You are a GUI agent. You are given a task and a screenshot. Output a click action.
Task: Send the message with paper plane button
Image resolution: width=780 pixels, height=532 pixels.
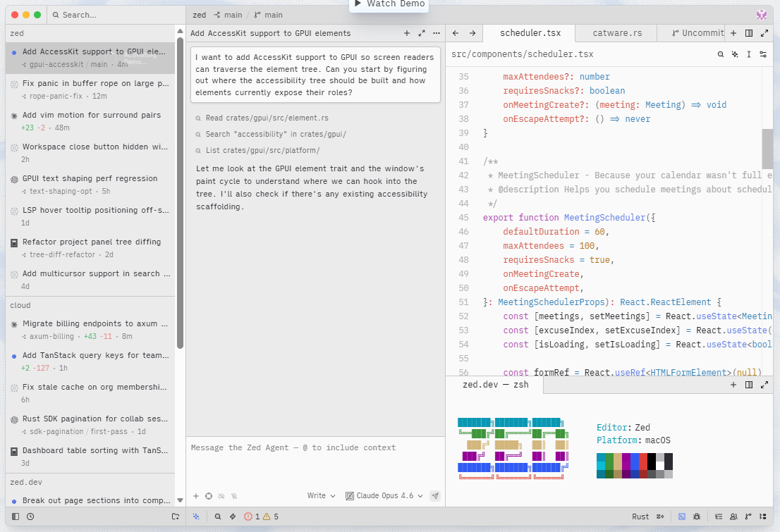(x=435, y=495)
